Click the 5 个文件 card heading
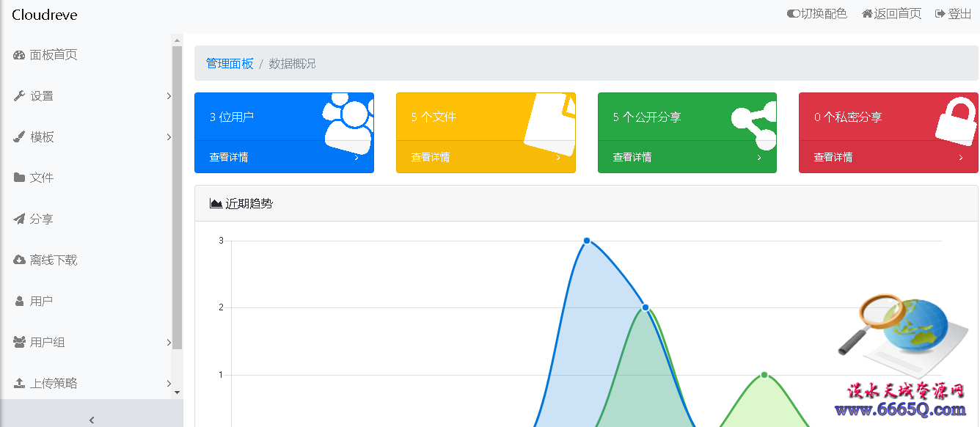This screenshot has height=427, width=980. coord(434,117)
